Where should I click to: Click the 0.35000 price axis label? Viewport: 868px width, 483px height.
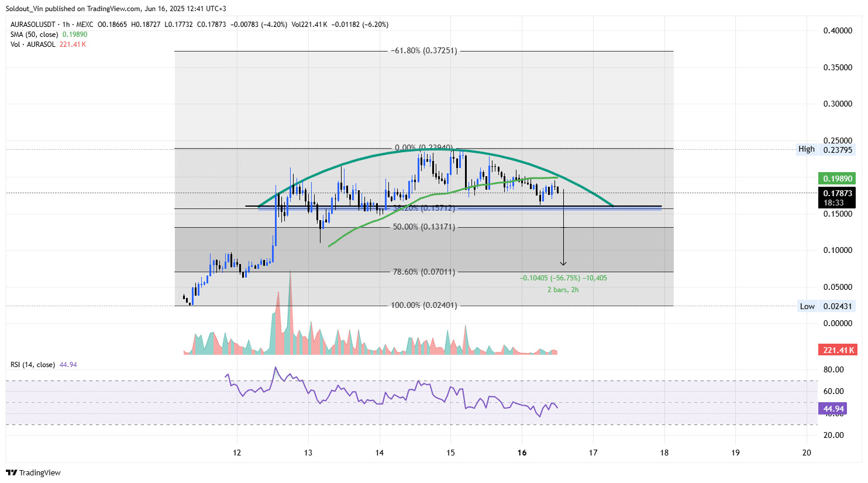point(838,68)
